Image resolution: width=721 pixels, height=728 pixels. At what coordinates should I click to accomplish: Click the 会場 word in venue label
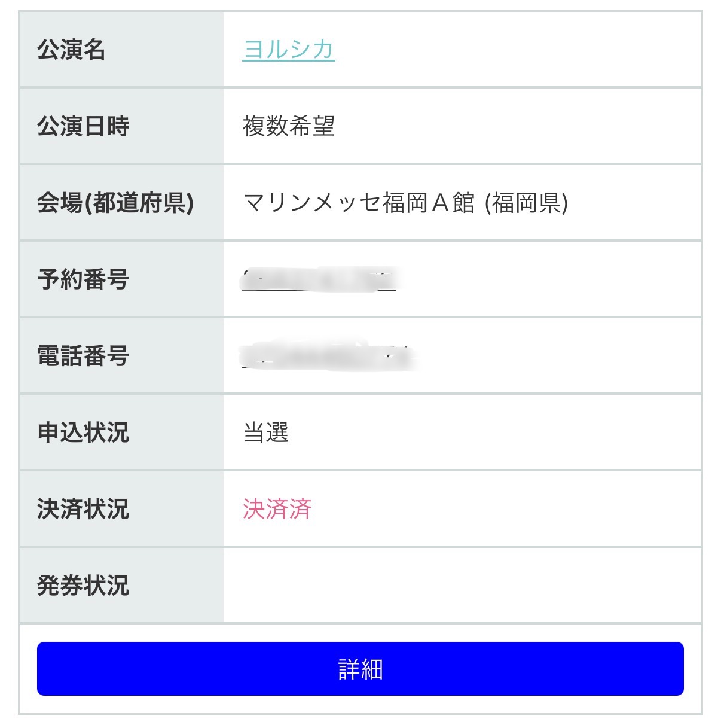[60, 203]
